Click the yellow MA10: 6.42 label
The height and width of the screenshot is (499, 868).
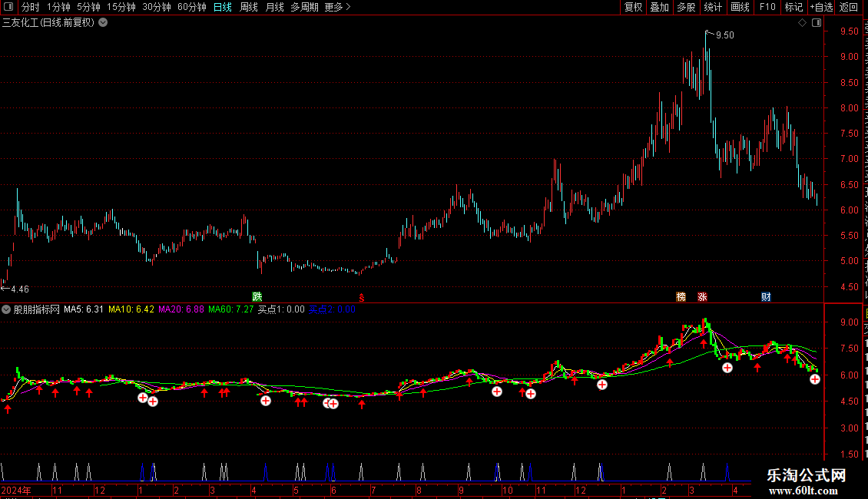131,309
